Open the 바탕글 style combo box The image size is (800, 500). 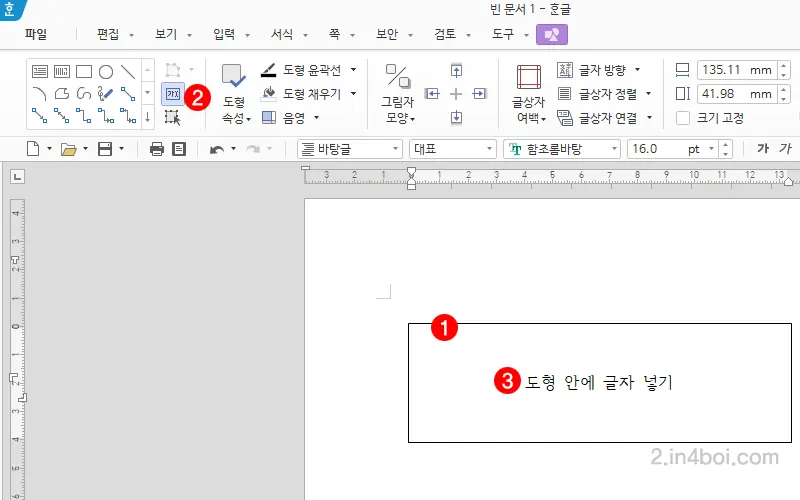click(x=349, y=149)
